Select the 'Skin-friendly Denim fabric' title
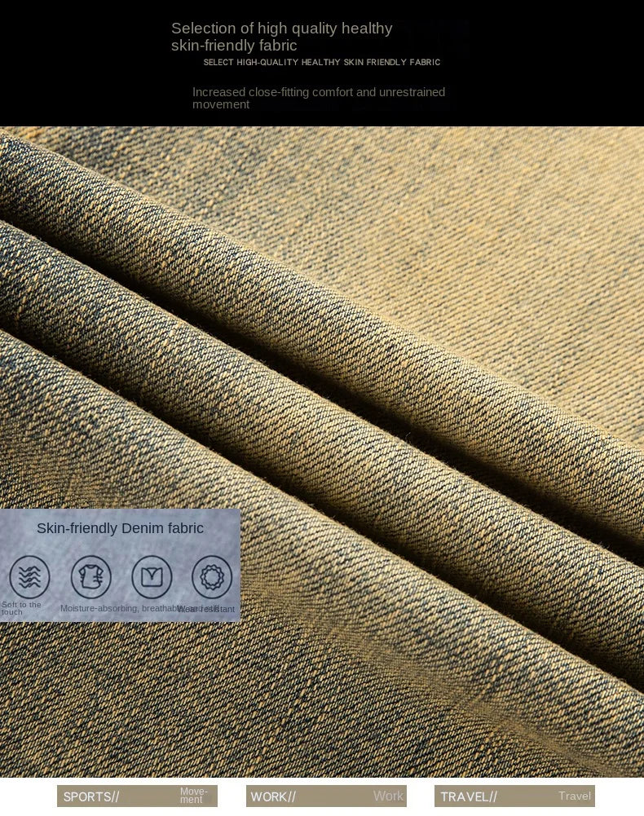 (x=120, y=527)
